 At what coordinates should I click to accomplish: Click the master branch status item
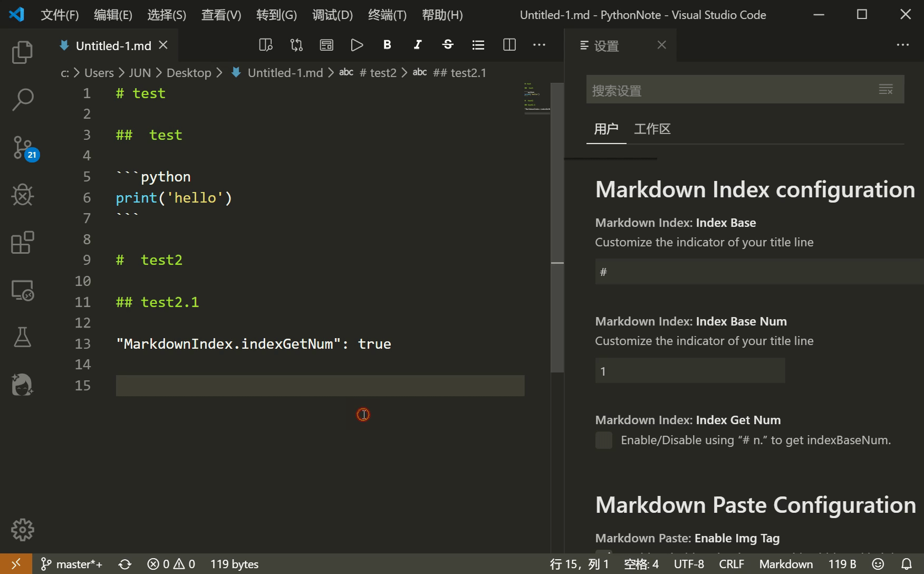coord(72,564)
